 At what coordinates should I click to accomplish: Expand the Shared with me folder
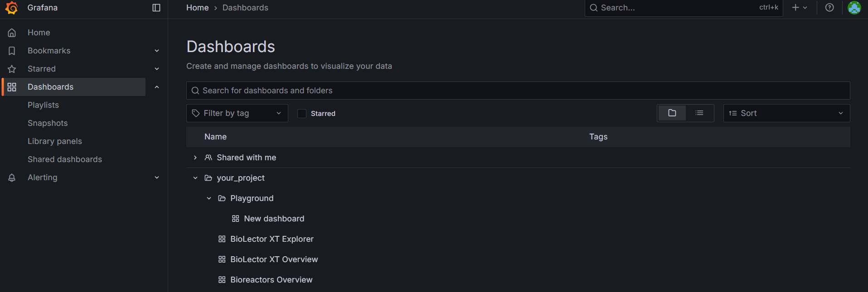point(195,158)
